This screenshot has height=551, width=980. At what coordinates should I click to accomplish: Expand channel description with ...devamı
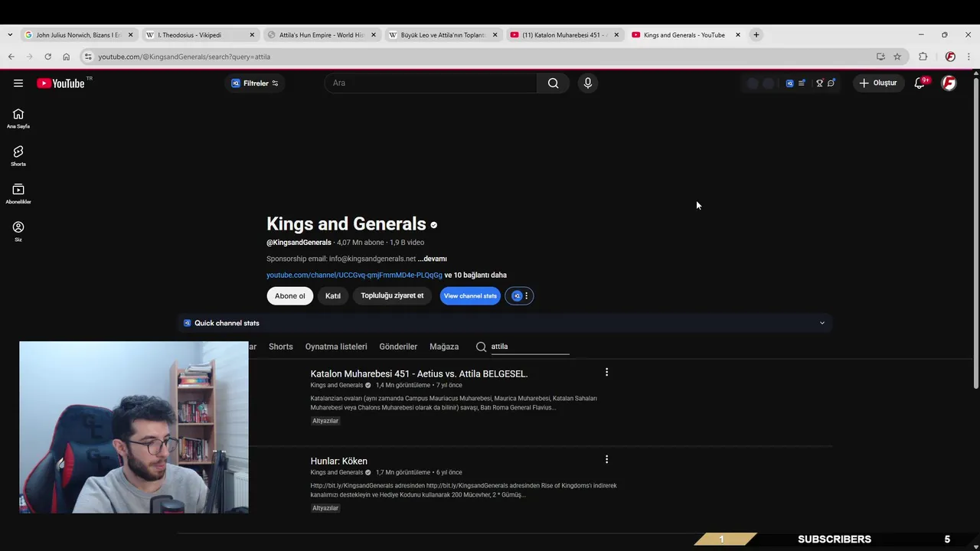433,259
